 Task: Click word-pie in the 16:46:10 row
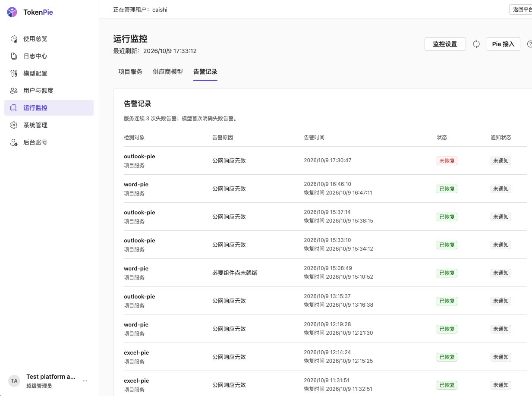tap(136, 185)
